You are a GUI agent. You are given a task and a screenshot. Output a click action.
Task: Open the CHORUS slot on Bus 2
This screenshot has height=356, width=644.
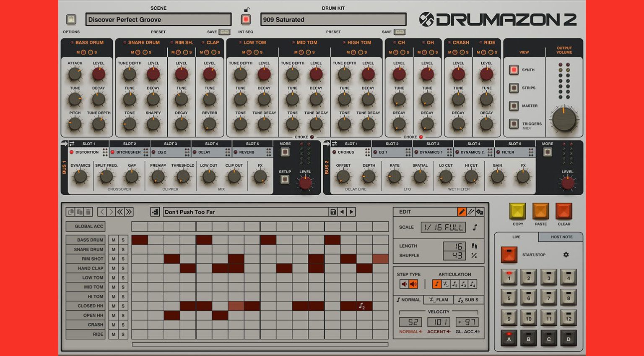pos(347,152)
